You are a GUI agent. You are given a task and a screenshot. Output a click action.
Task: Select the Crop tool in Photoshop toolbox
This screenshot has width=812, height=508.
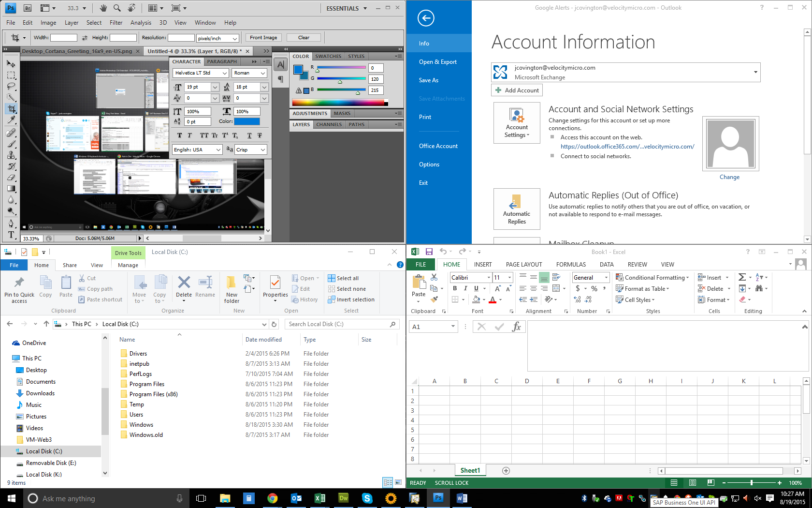(11, 109)
